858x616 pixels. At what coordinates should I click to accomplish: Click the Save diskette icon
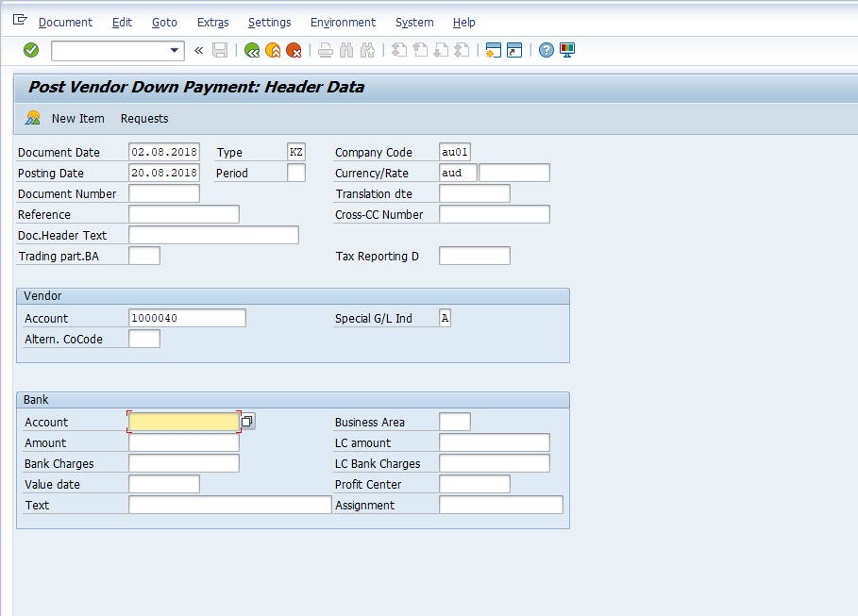click(220, 50)
